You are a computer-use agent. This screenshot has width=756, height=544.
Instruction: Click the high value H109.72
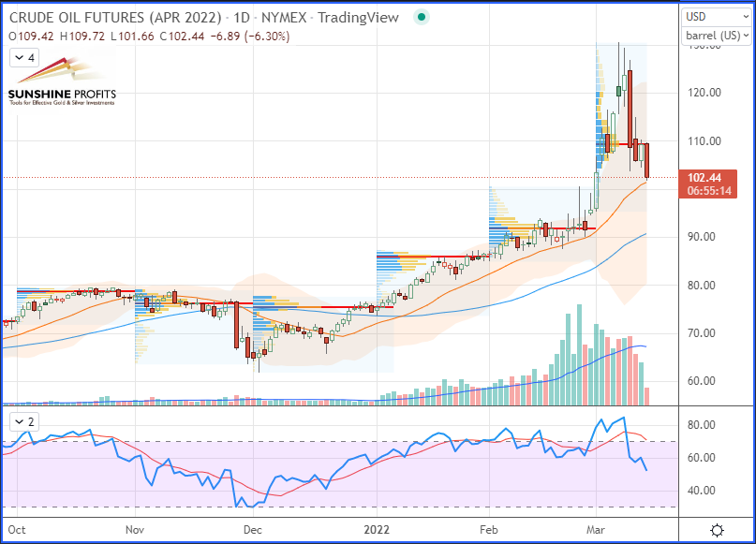click(82, 37)
